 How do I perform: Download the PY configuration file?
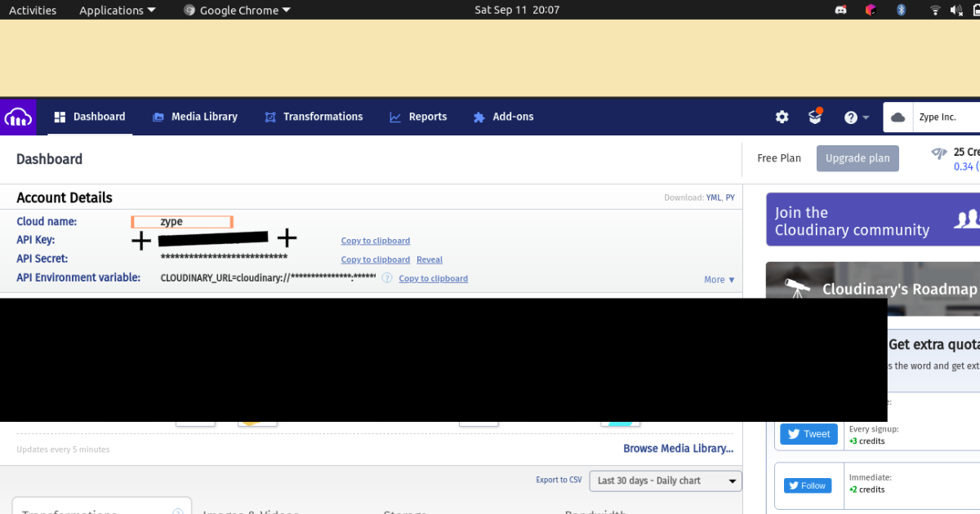[730, 197]
